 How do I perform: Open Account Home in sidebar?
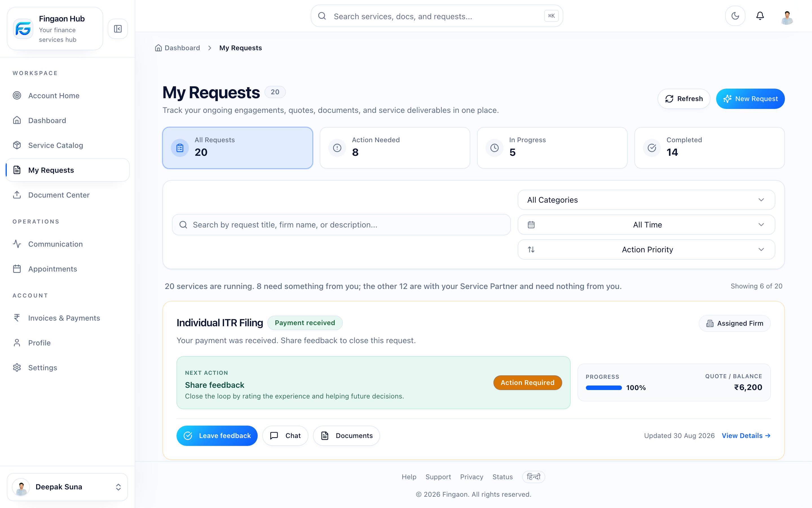[67, 96]
